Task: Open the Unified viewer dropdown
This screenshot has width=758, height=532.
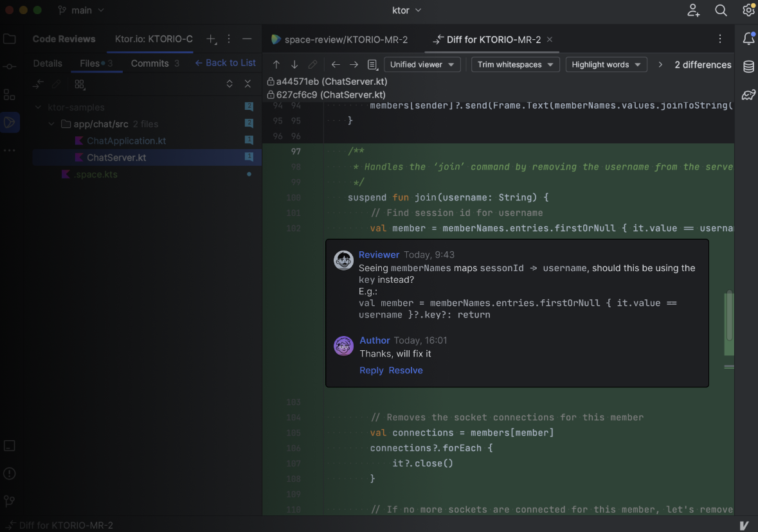Action: tap(422, 65)
